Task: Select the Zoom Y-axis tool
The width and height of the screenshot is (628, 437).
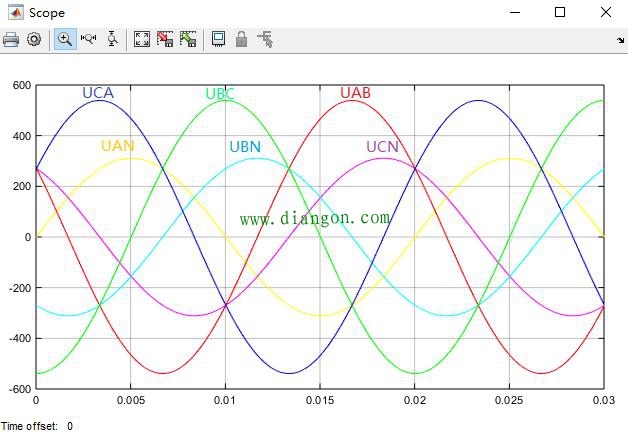Action: tap(111, 40)
